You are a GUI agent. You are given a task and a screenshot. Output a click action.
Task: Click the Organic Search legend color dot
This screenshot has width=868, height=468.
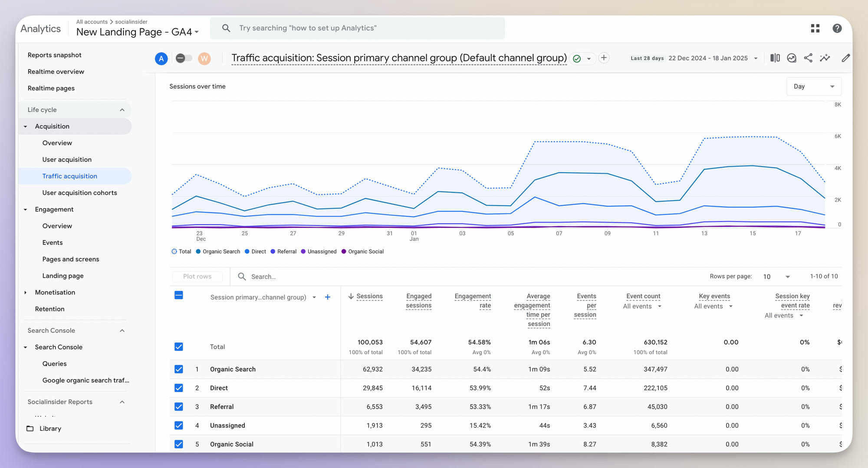(198, 252)
